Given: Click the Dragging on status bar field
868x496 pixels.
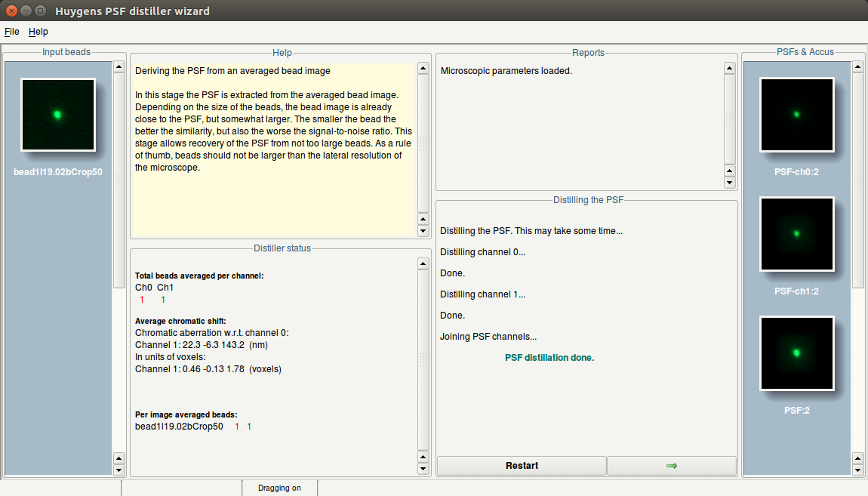Looking at the screenshot, I should (279, 488).
